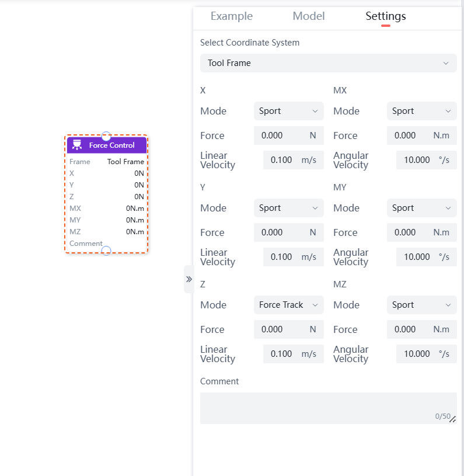
Task: Collapse the settings panel with double-chevron
Action: (x=189, y=279)
